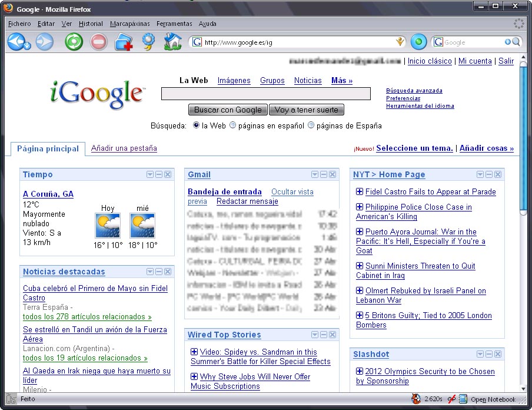Open Notebook icon in status bar
This screenshot has height=410, width=532.
tap(463, 399)
